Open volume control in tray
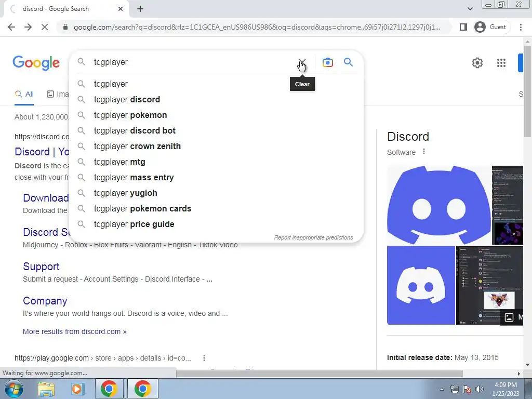Image resolution: width=532 pixels, height=399 pixels. point(480,389)
